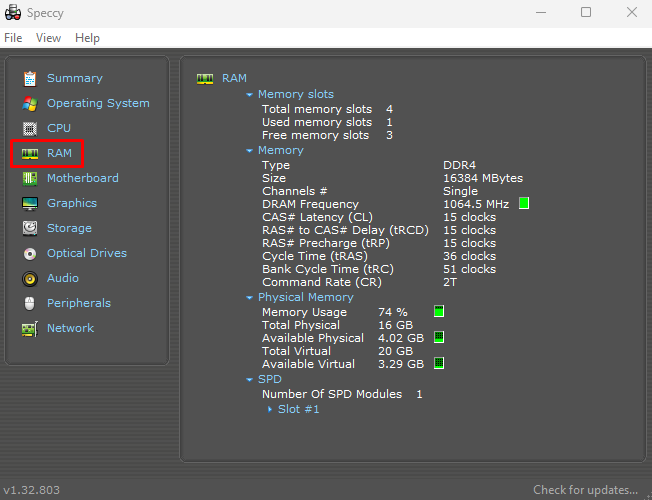Collapse the SPD group arrow
The width and height of the screenshot is (652, 500).
249,379
